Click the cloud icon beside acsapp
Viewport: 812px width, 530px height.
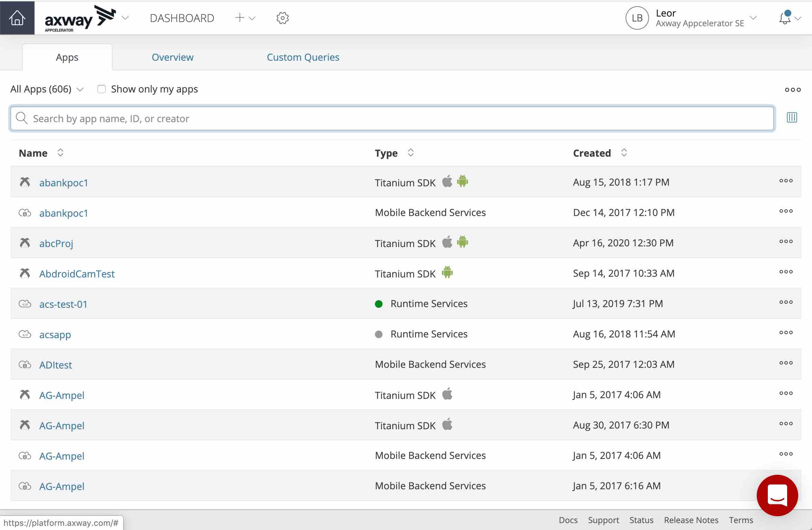pyautogui.click(x=25, y=334)
